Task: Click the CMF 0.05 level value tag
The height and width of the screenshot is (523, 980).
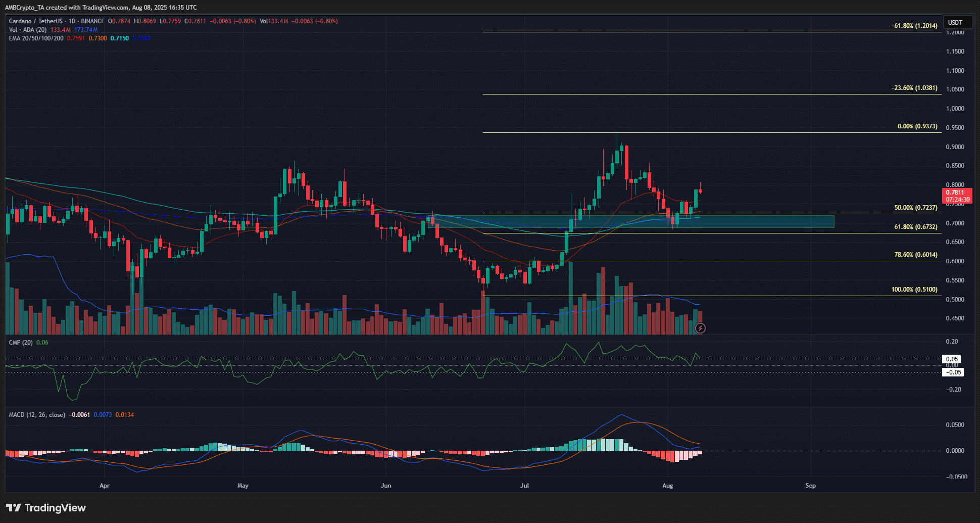Action: [952, 359]
